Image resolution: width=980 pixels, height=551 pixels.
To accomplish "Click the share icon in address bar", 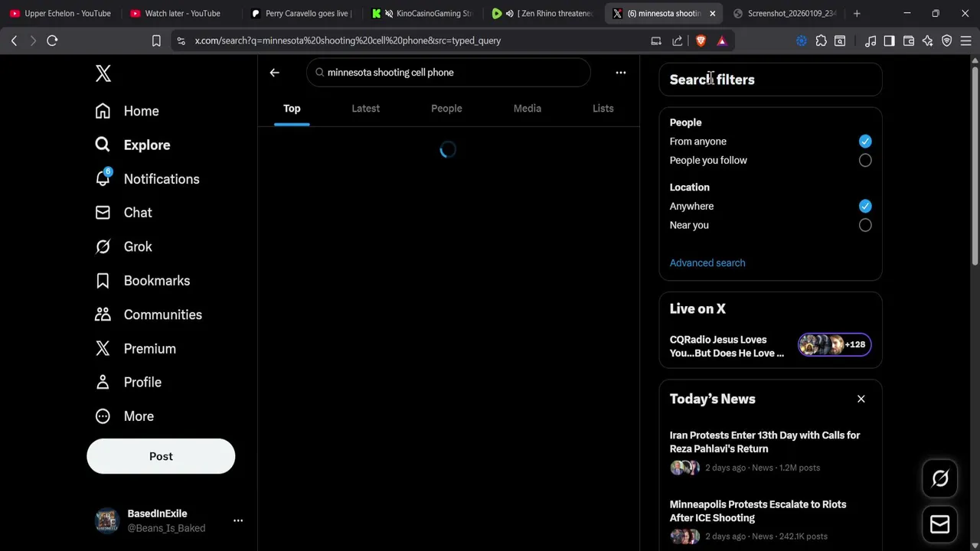I will (678, 41).
